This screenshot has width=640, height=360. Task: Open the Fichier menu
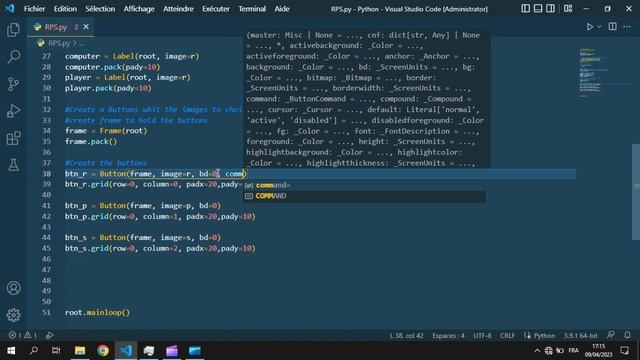[x=34, y=9]
